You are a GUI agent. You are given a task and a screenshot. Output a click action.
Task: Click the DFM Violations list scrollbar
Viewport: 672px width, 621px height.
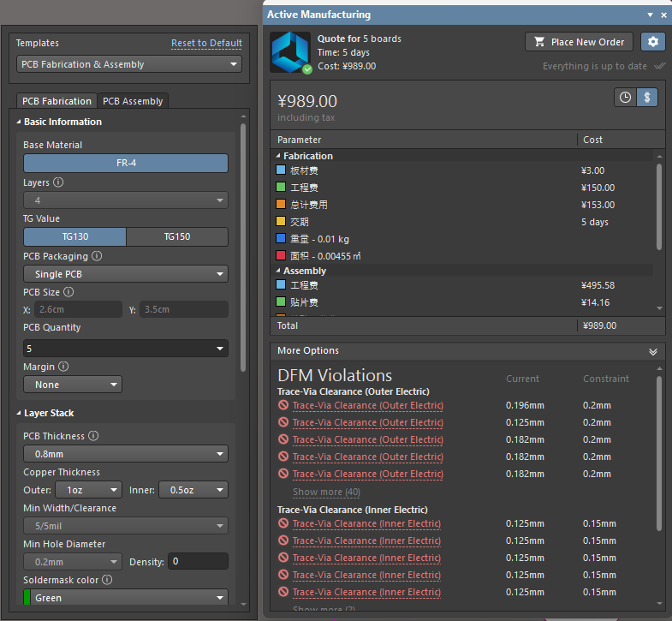[659, 453]
